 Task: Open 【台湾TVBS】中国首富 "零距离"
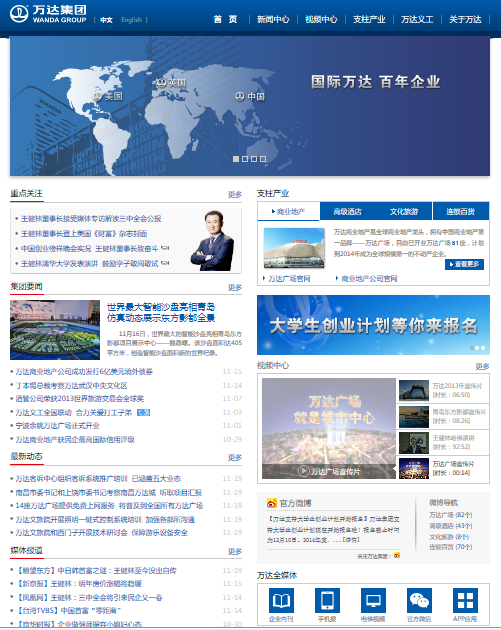[x=68, y=611]
